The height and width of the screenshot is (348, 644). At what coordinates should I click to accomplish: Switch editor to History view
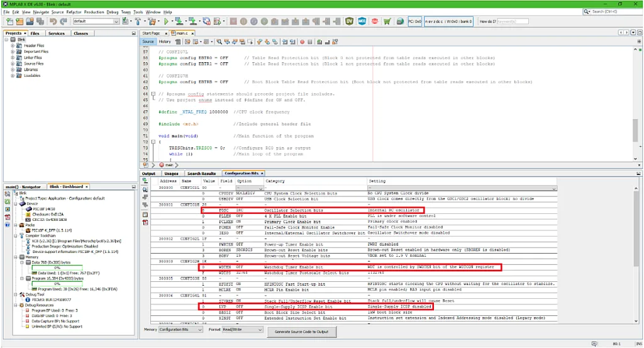[x=164, y=42]
